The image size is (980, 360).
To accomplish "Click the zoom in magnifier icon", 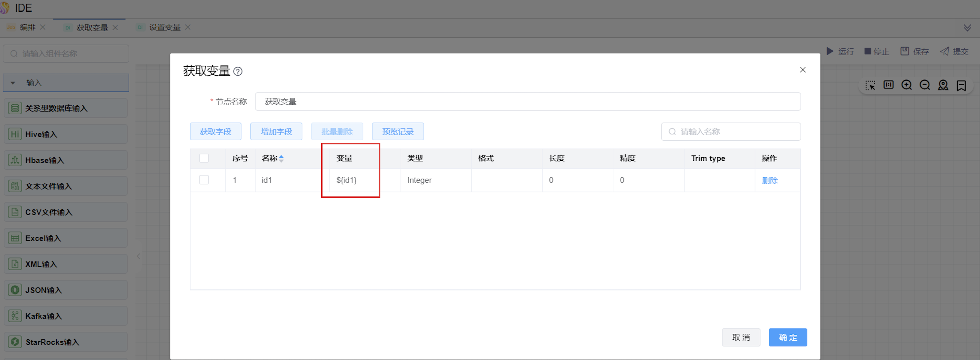I will pos(906,85).
